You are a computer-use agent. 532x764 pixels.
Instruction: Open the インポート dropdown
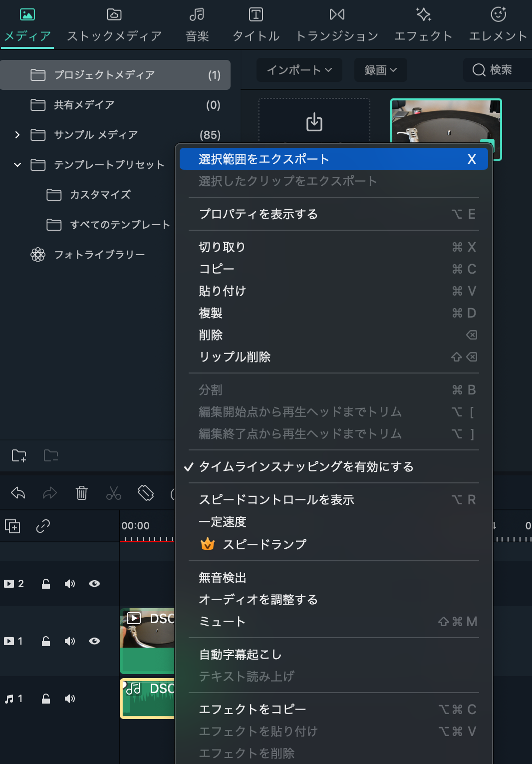299,70
